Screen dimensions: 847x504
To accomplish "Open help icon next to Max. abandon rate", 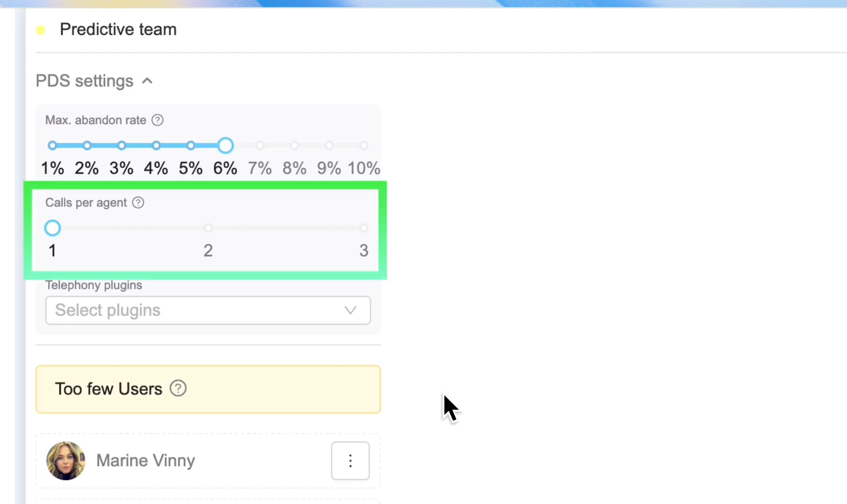I will 158,120.
